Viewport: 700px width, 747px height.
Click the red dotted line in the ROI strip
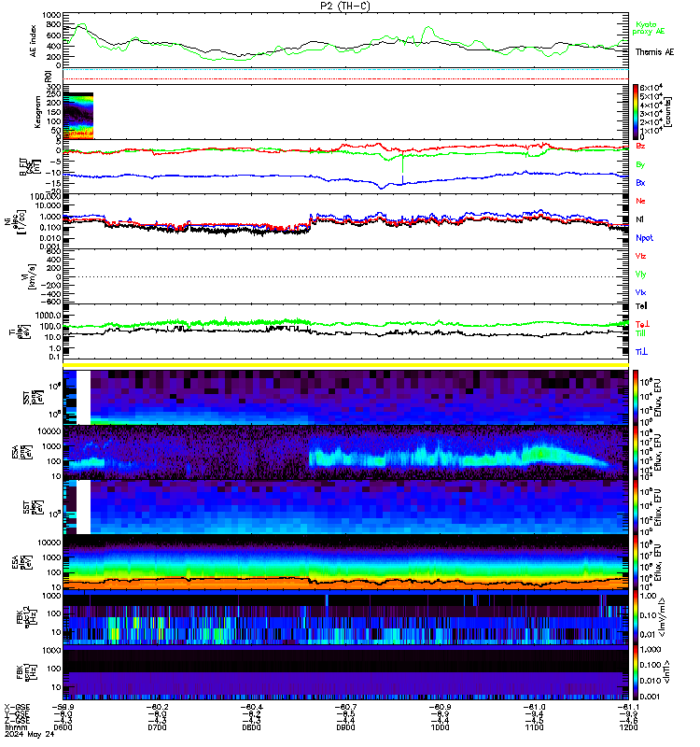345,78
